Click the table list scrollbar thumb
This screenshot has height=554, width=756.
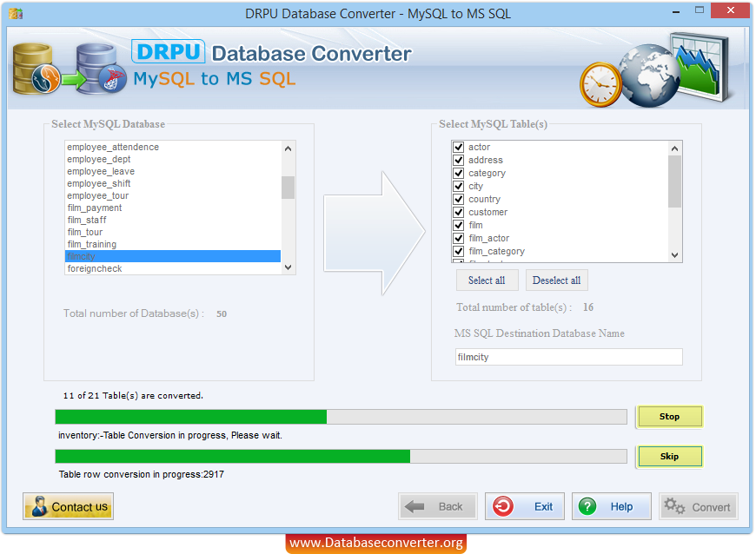click(674, 181)
